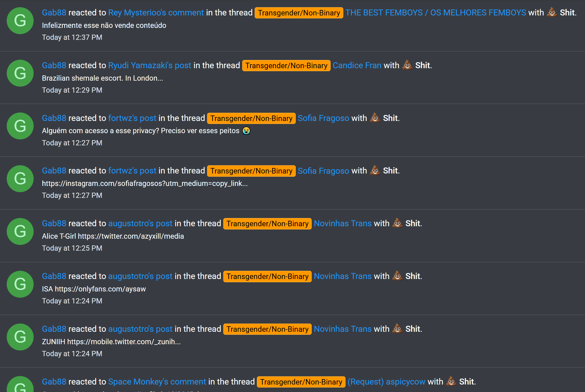The height and width of the screenshot is (392, 585).
Task: Click Gab88 avatar beside the ISA onlyfans entry
Action: (20, 284)
